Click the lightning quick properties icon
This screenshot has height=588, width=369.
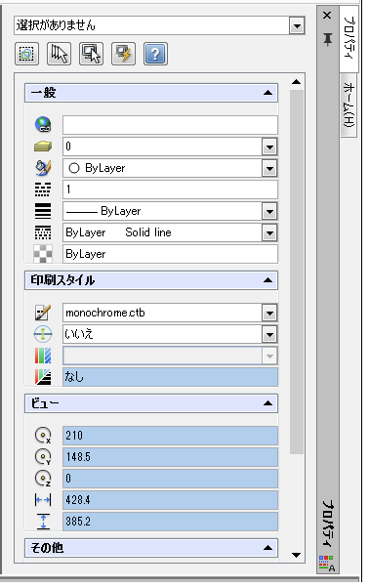pyautogui.click(x=123, y=54)
